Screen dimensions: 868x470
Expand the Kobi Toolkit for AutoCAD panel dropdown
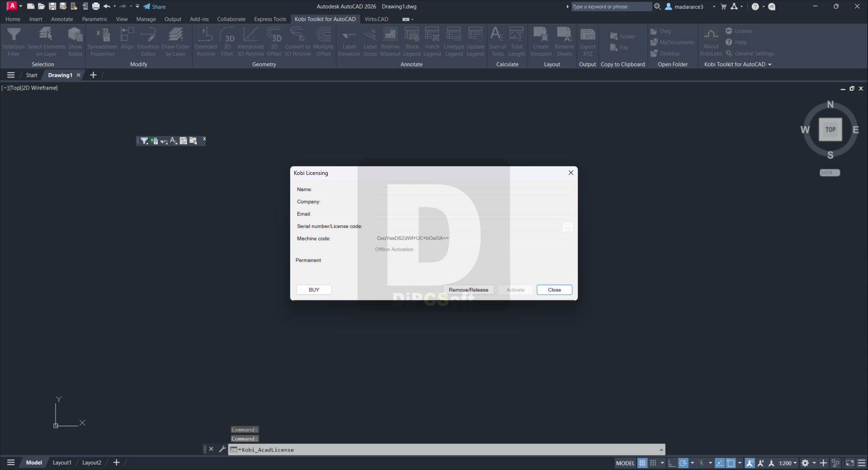click(x=738, y=64)
